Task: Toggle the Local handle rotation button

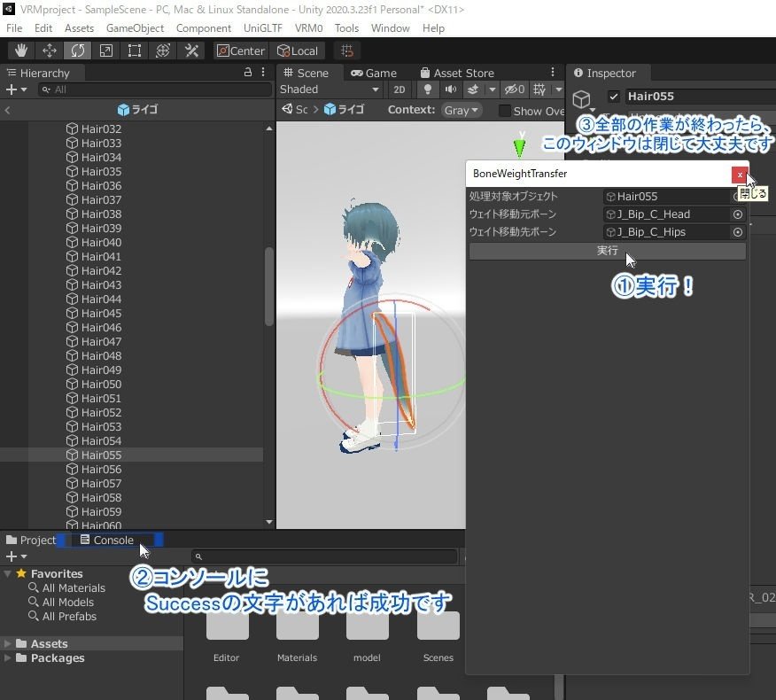Action: 298,51
